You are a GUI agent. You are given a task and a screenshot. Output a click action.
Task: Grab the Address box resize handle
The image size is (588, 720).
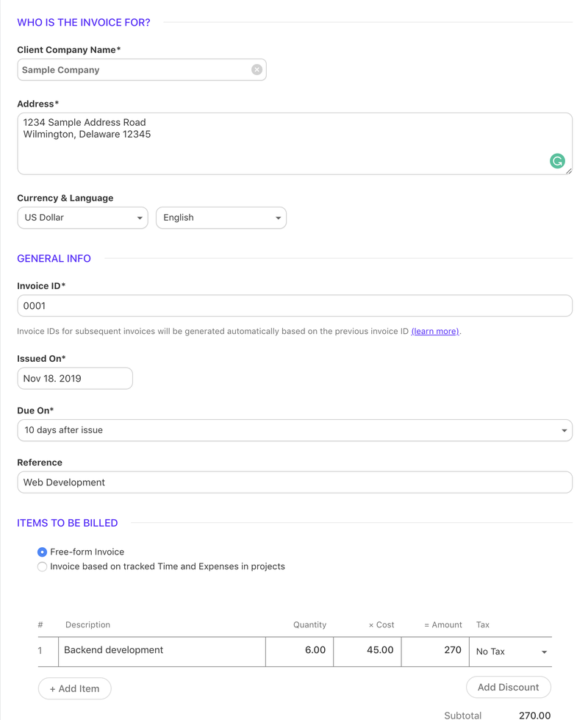tap(569, 171)
